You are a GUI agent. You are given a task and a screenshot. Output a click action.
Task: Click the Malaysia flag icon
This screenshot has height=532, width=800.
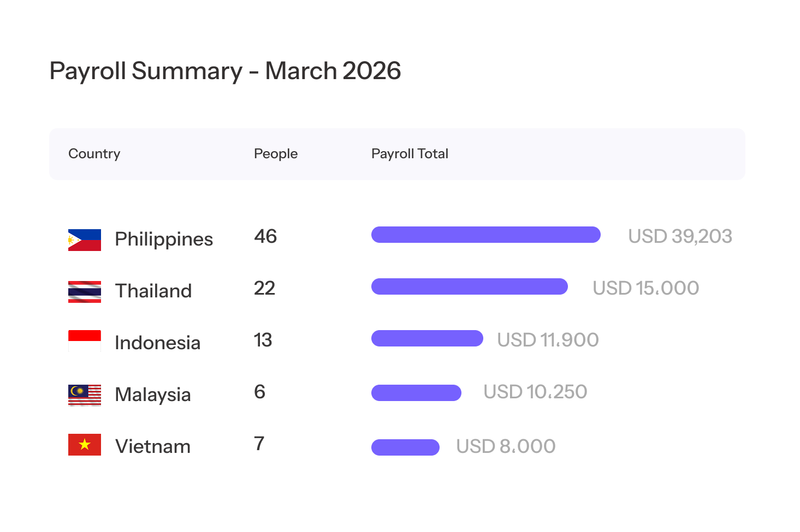[x=85, y=395]
